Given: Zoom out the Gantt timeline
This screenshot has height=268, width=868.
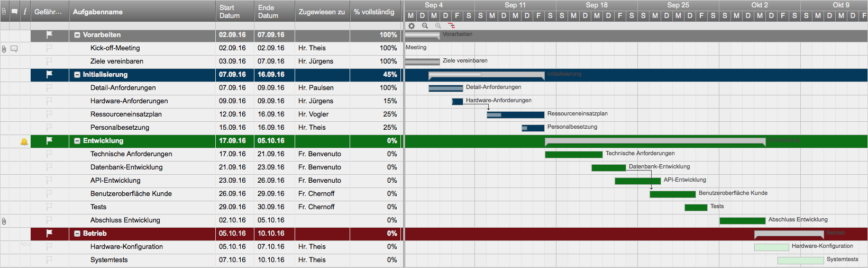Looking at the screenshot, I should (x=425, y=25).
